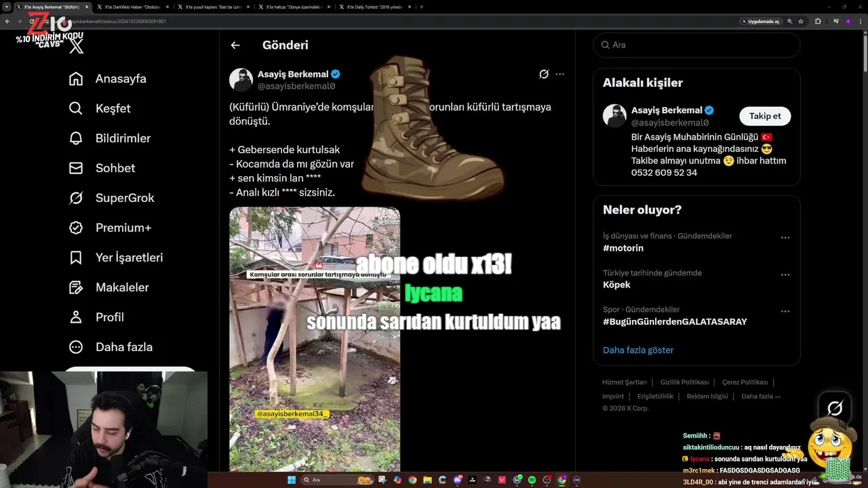
Task: Click the Ara search field on X
Action: point(696,45)
